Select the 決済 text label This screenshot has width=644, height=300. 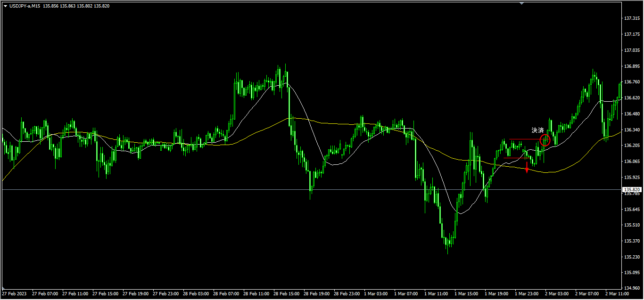(x=537, y=130)
